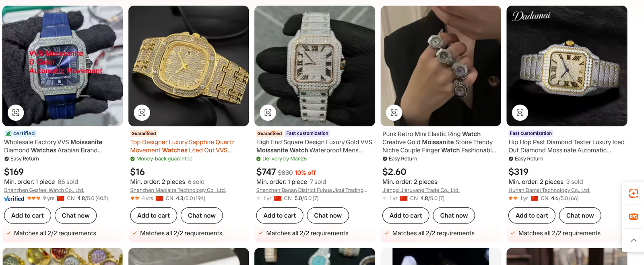Click image search icon on gold quartz watch
The width and height of the screenshot is (644, 265).
pos(142,113)
